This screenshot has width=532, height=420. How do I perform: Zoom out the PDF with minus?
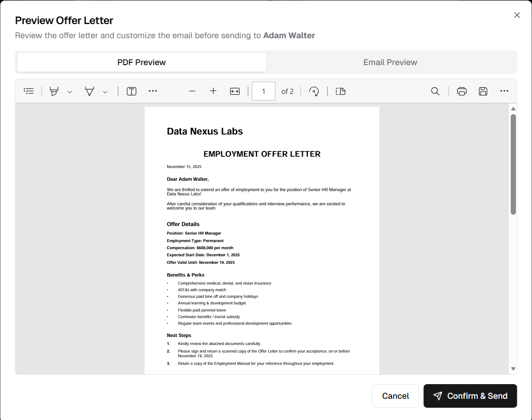(192, 91)
